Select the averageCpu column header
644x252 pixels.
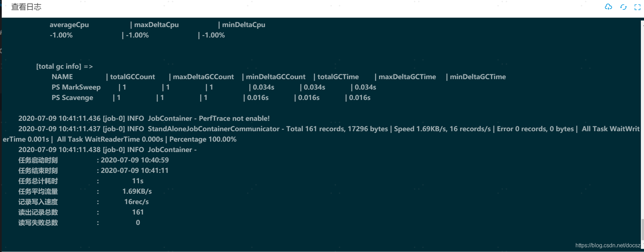click(69, 25)
